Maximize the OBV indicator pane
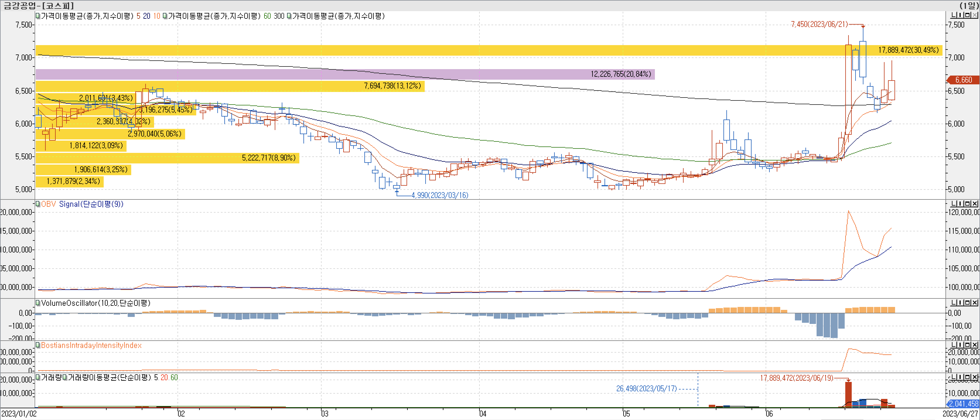 [968, 204]
